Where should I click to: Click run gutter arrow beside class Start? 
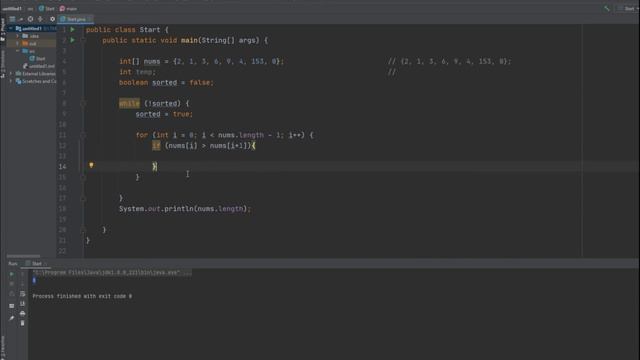coord(72,29)
